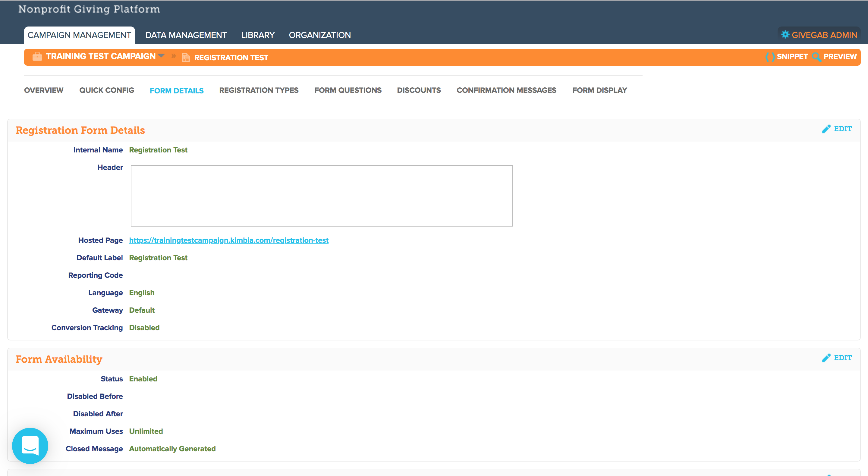Click the Internal Name label
868x476 pixels.
[98, 150]
